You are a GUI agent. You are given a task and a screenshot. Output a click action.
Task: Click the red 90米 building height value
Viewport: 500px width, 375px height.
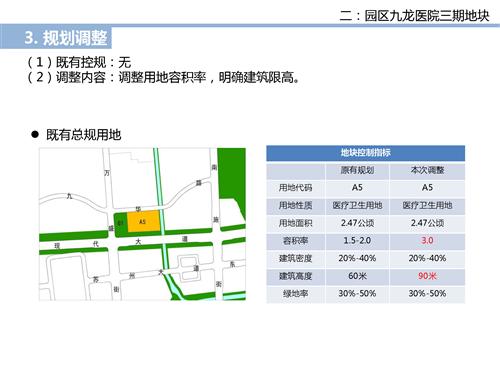427,276
